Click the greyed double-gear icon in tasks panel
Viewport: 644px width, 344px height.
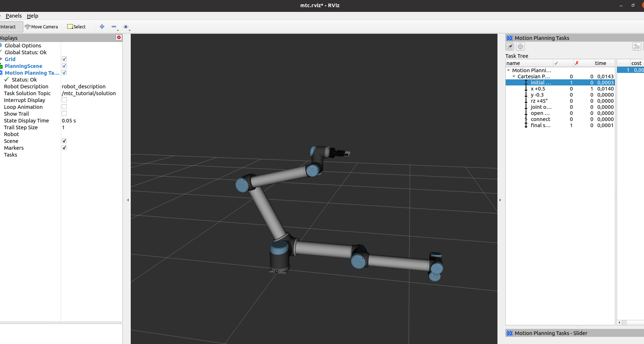pos(636,46)
